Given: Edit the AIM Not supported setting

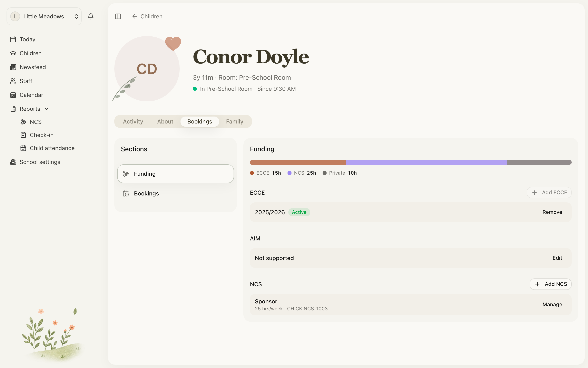Looking at the screenshot, I should [557, 258].
